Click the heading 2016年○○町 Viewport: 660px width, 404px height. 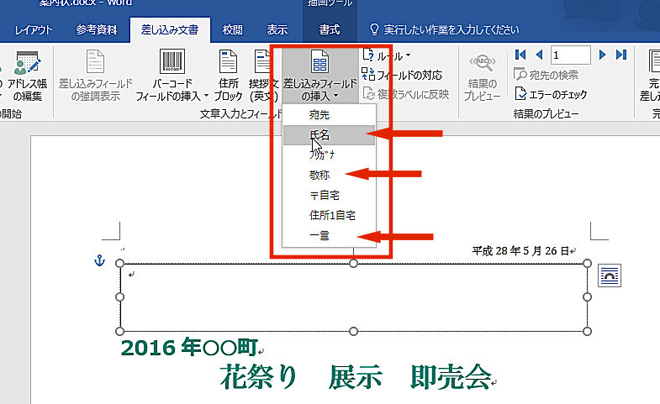click(189, 348)
